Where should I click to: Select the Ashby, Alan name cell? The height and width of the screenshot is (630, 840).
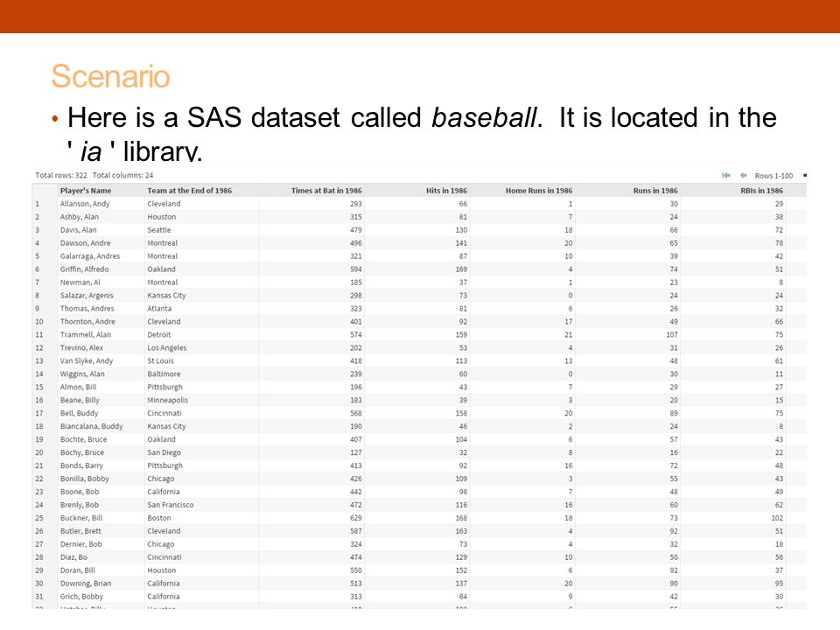(x=80, y=216)
